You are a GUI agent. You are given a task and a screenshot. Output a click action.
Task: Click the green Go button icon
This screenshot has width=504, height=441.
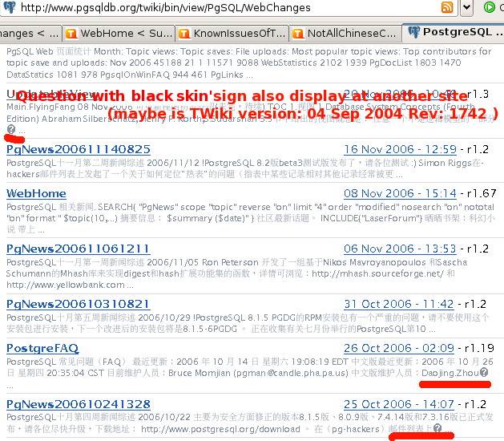(x=489, y=7)
